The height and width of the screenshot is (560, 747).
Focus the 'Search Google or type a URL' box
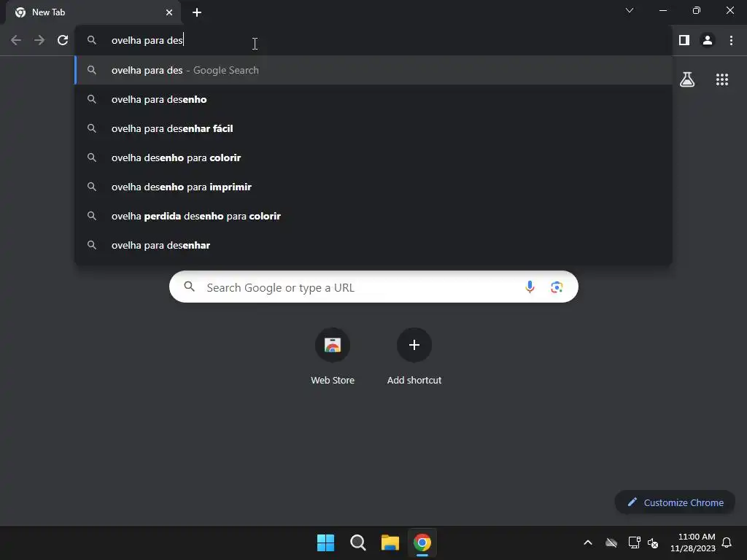click(373, 287)
